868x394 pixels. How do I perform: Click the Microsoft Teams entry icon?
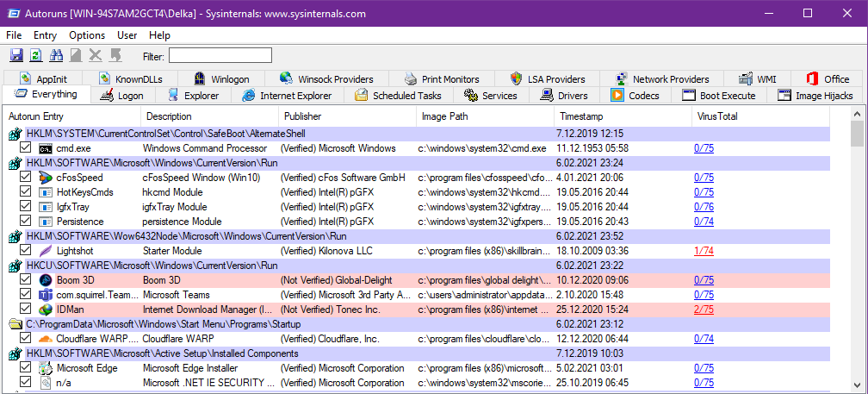coord(45,295)
